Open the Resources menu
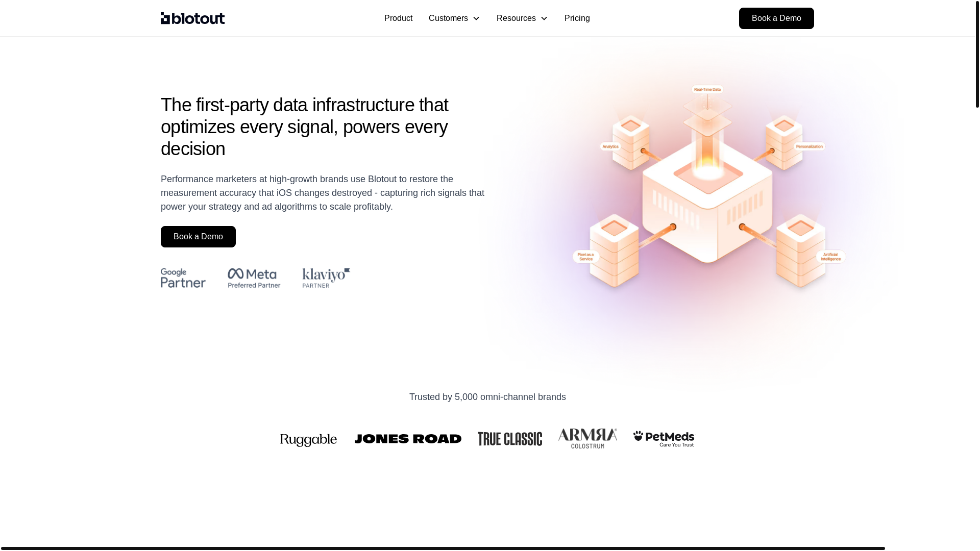The width and height of the screenshot is (980, 551). click(x=516, y=18)
